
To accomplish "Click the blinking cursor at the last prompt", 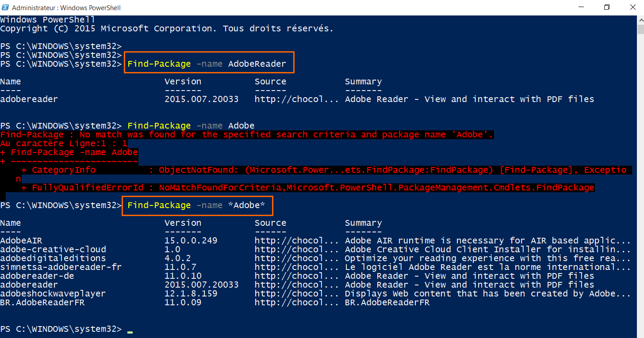I will click(130, 330).
